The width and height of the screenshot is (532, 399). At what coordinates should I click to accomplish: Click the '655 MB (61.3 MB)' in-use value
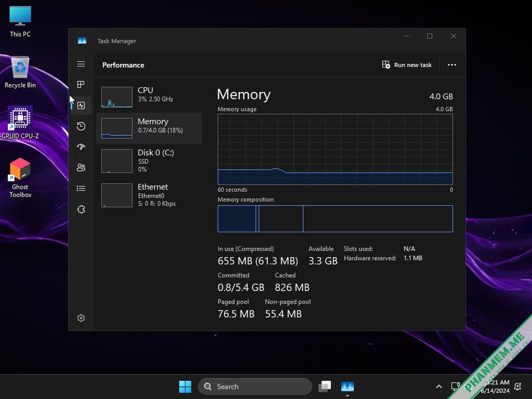pyautogui.click(x=258, y=261)
